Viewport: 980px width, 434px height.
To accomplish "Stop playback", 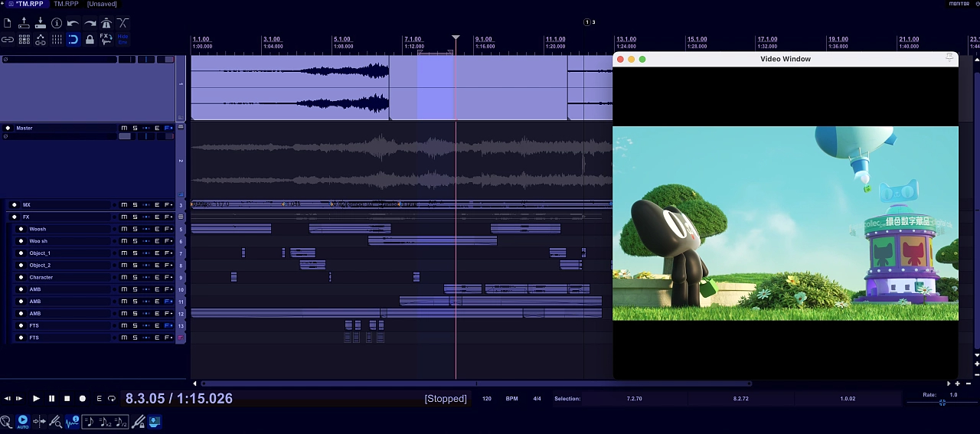I will (67, 399).
